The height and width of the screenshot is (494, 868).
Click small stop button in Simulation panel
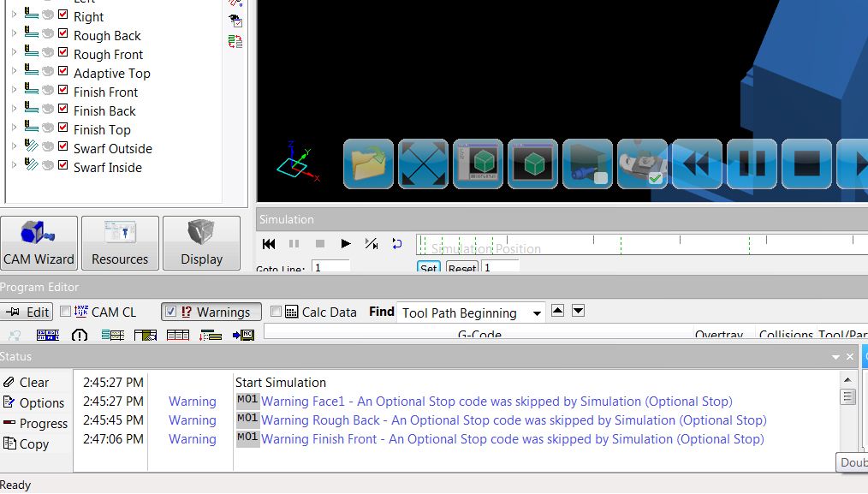(320, 244)
